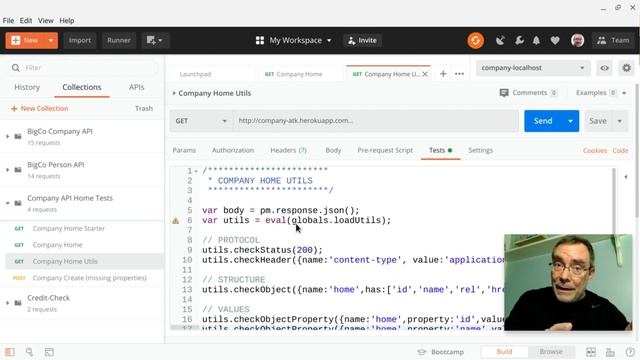Open the wrench settings icon
This screenshot has width=640, height=360.
point(519,40)
